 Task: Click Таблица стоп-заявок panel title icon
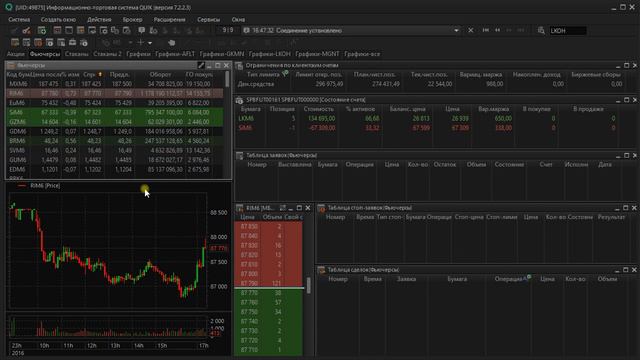tap(321, 208)
